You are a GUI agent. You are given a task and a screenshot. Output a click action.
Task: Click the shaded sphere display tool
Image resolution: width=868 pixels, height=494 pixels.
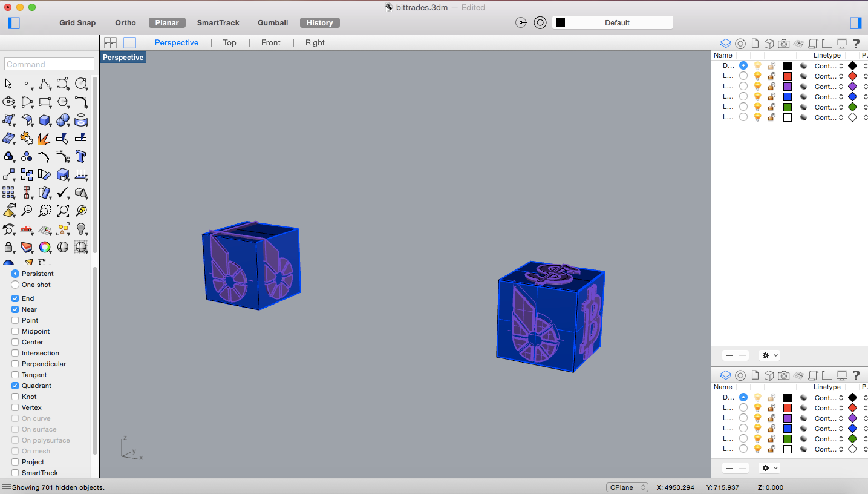[63, 247]
